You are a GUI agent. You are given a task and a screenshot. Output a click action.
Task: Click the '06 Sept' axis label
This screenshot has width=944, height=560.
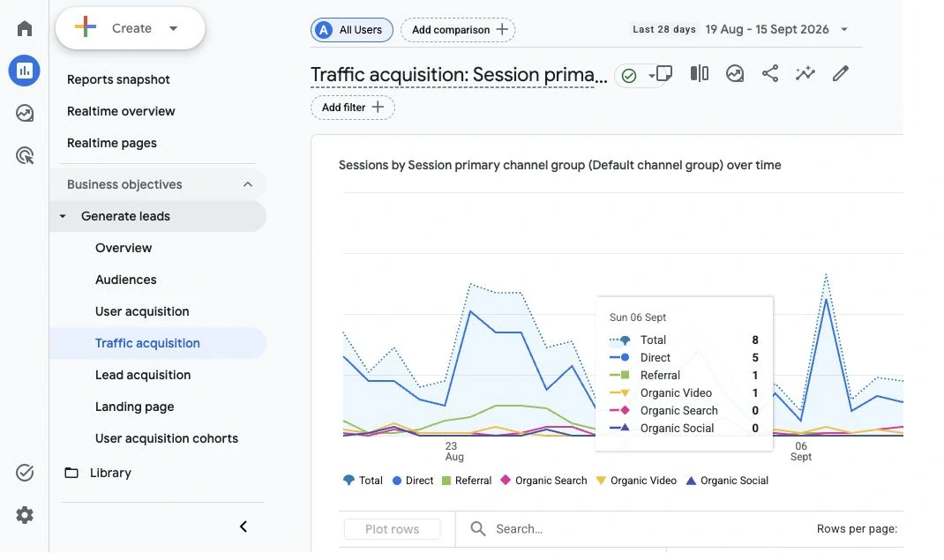(x=801, y=452)
